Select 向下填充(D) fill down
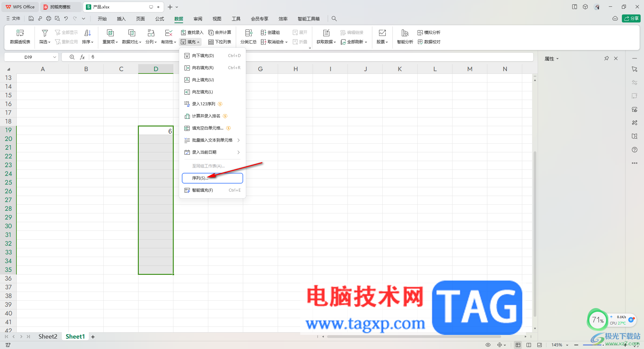 212,56
